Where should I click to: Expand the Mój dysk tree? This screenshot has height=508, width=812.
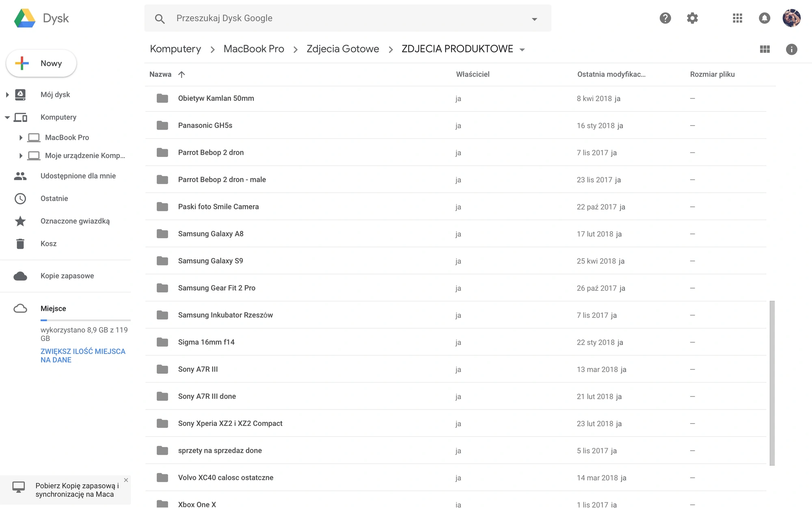(7, 95)
